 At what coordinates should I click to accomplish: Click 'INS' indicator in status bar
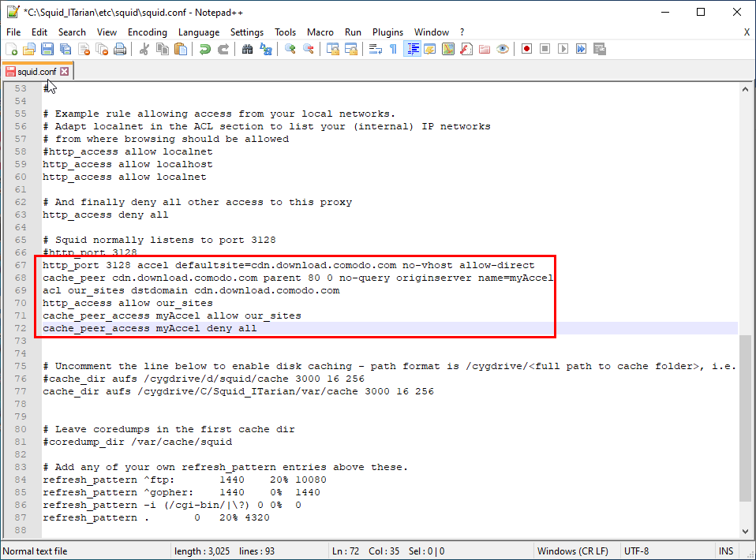[726, 551]
